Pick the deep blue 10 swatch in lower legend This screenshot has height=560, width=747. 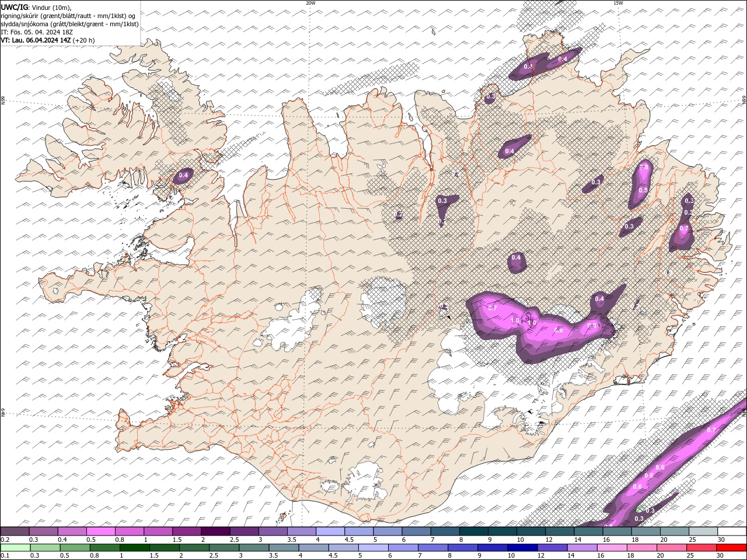[522, 547]
